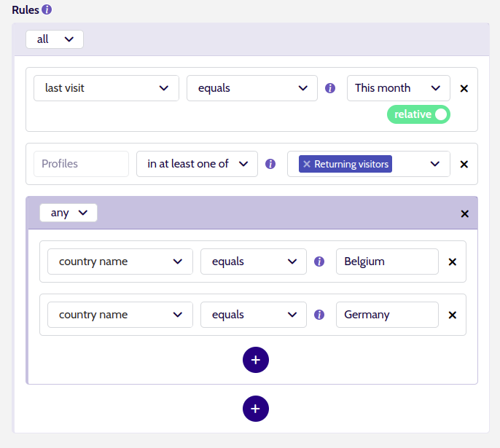Screen dimensions: 500x448
Task: Open the 'in at least one of' dropdown
Action: click(197, 164)
